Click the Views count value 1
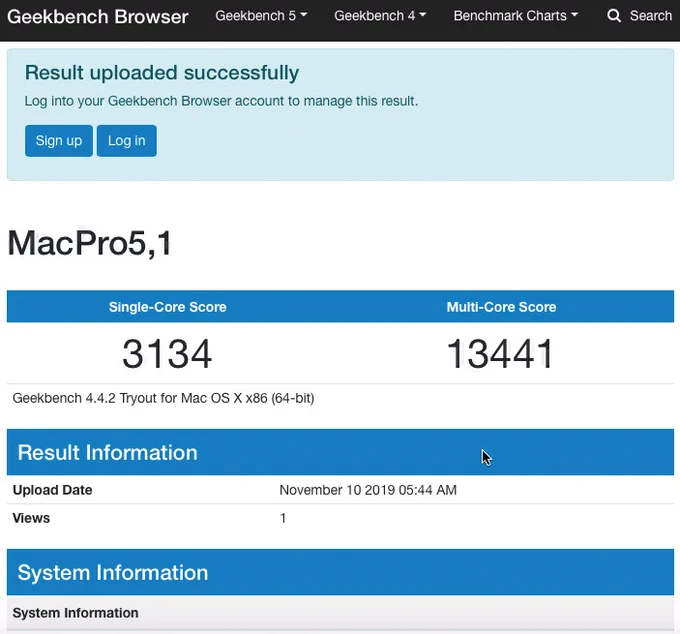Image resolution: width=680 pixels, height=634 pixels. 283,518
